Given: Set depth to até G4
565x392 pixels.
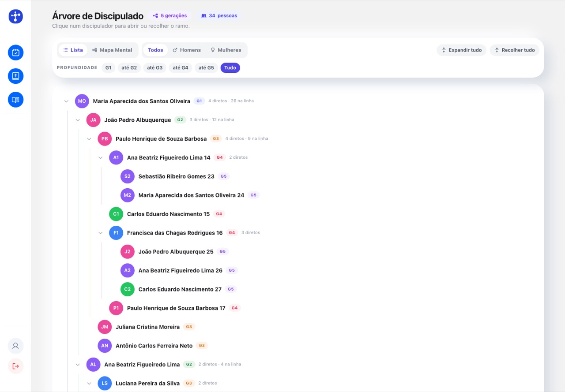Looking at the screenshot, I should [181, 68].
